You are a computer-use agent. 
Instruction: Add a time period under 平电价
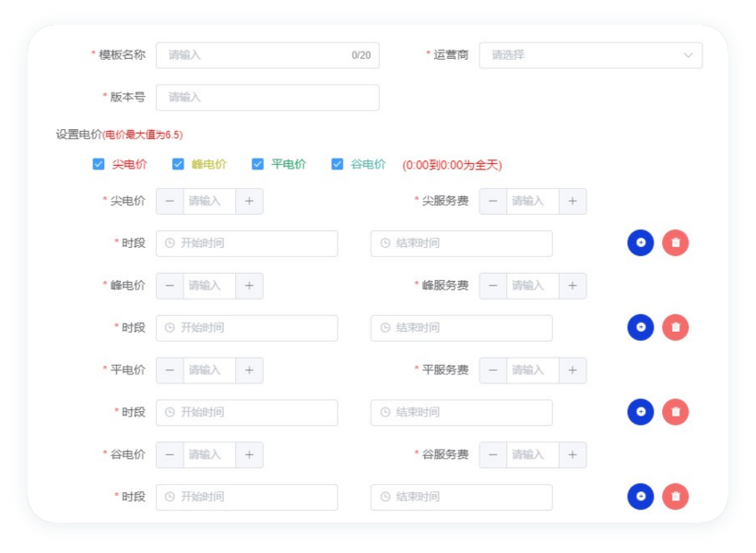tap(640, 412)
